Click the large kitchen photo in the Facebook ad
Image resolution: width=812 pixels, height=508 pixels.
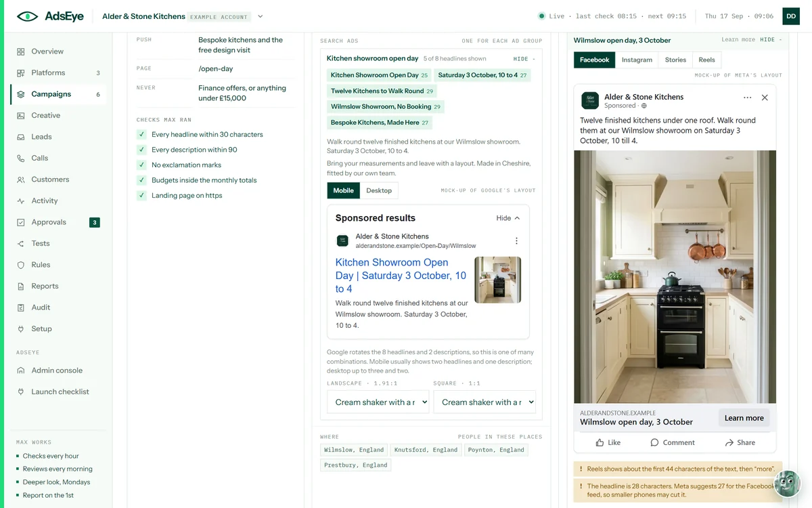click(675, 277)
